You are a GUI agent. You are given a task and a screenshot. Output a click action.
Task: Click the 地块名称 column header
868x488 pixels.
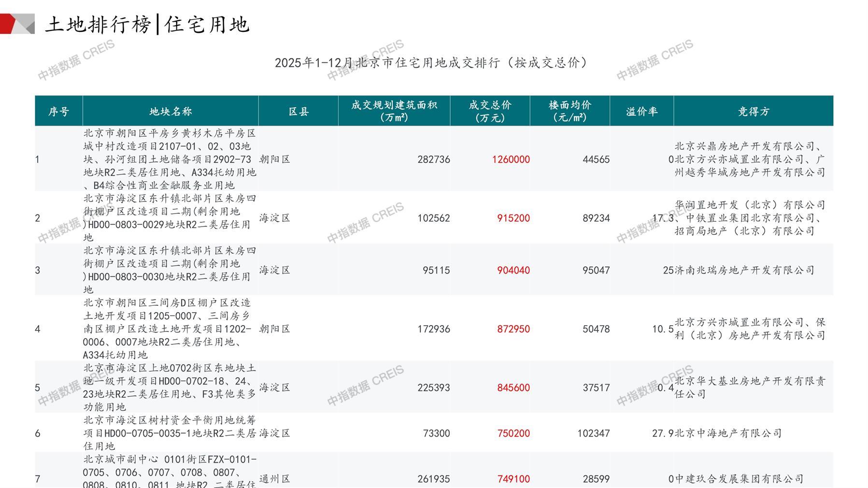[171, 112]
